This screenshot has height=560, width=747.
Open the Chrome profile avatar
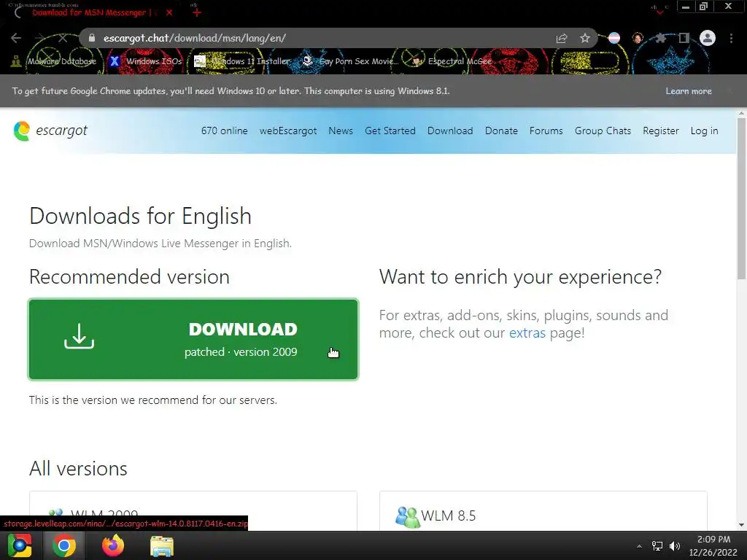tap(708, 38)
